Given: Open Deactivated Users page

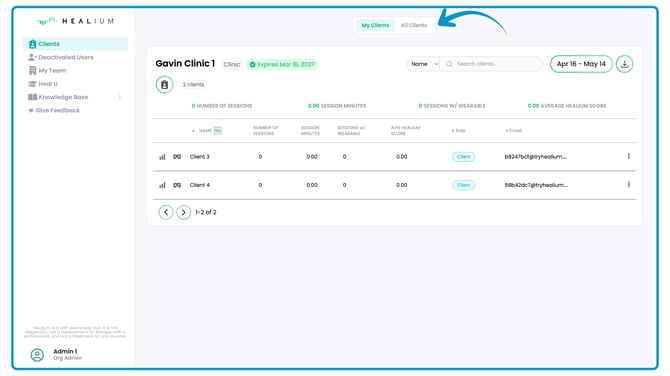Looking at the screenshot, I should coord(61,57).
